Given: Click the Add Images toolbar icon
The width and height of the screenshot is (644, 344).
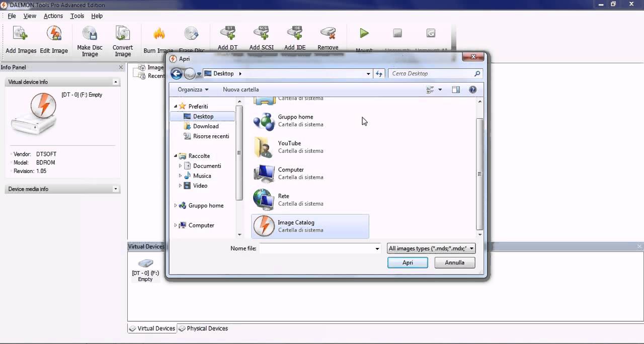Looking at the screenshot, I should pos(21,34).
